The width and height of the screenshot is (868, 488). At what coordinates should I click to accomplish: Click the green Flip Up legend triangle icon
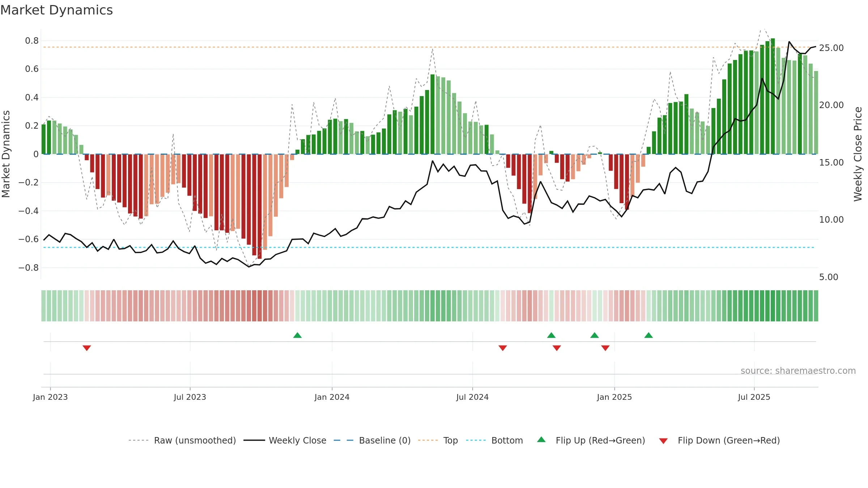541,440
